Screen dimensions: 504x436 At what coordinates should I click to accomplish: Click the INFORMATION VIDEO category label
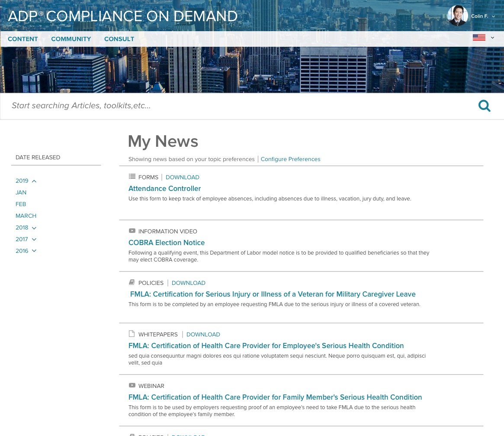click(x=167, y=231)
